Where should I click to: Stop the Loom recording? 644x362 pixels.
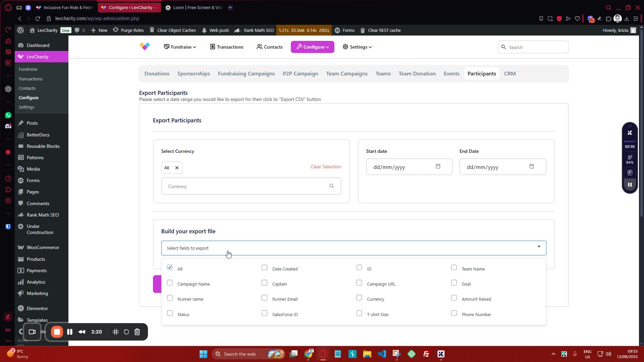[57, 332]
